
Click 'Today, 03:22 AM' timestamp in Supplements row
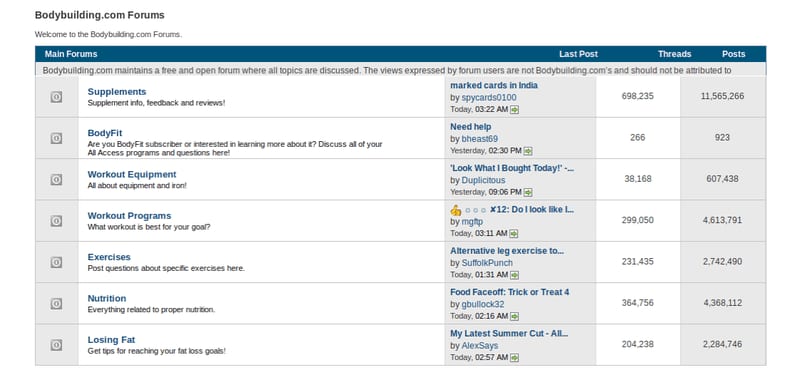[479, 110]
